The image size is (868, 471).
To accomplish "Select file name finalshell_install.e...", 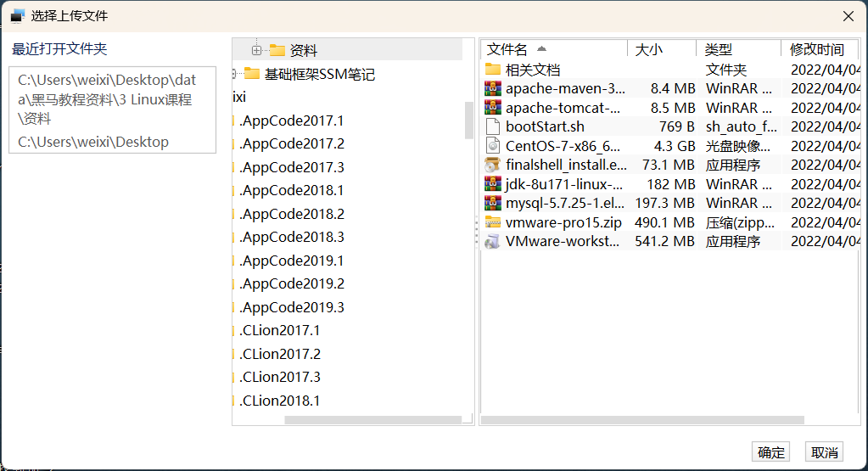I will (x=566, y=165).
